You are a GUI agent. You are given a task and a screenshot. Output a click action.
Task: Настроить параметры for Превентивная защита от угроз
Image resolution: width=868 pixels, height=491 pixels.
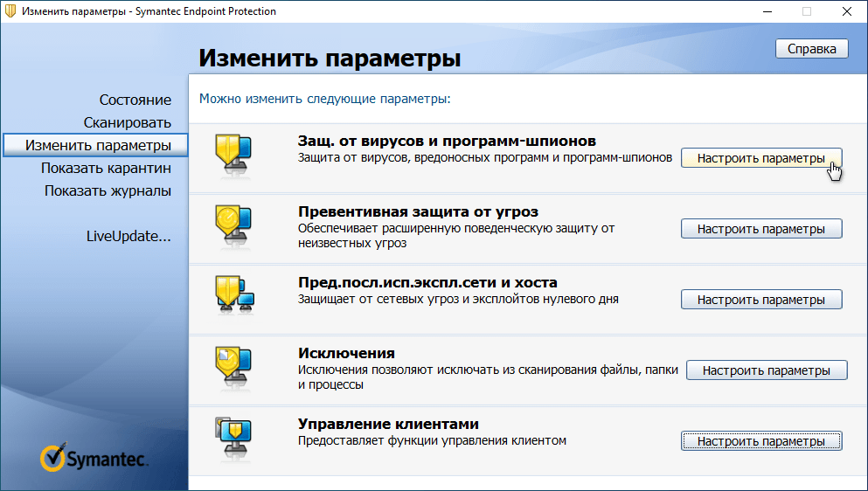(x=761, y=229)
